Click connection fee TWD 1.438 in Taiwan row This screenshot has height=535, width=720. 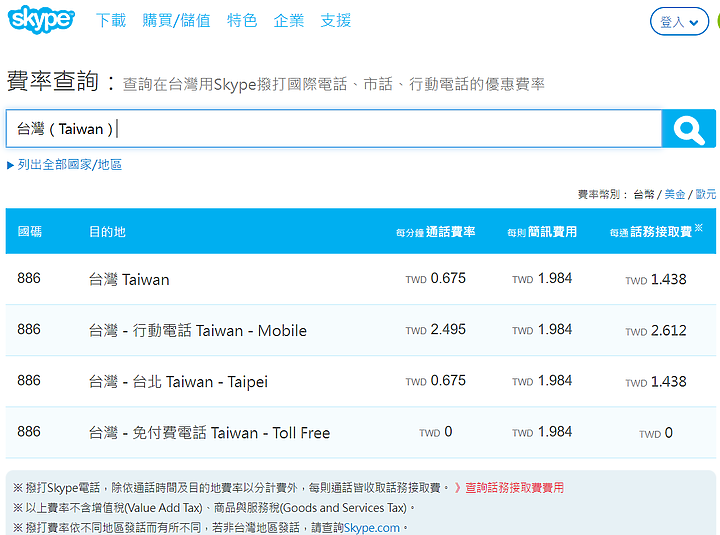click(656, 280)
